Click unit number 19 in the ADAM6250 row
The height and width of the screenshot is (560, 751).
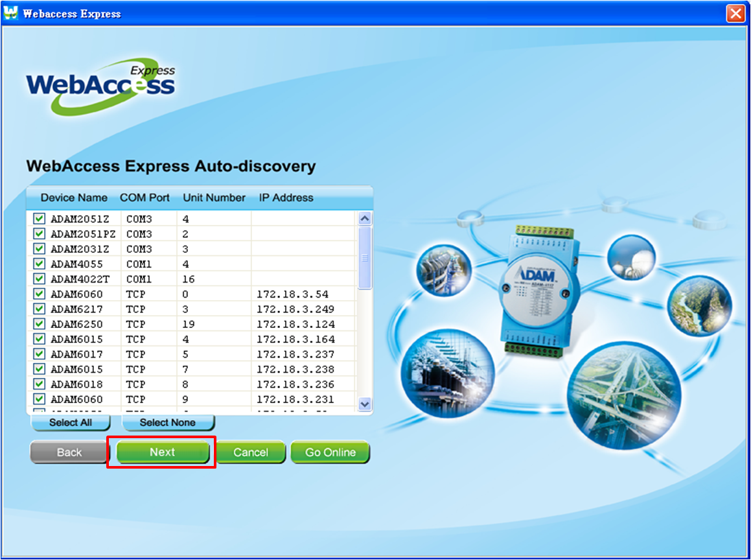click(x=188, y=324)
